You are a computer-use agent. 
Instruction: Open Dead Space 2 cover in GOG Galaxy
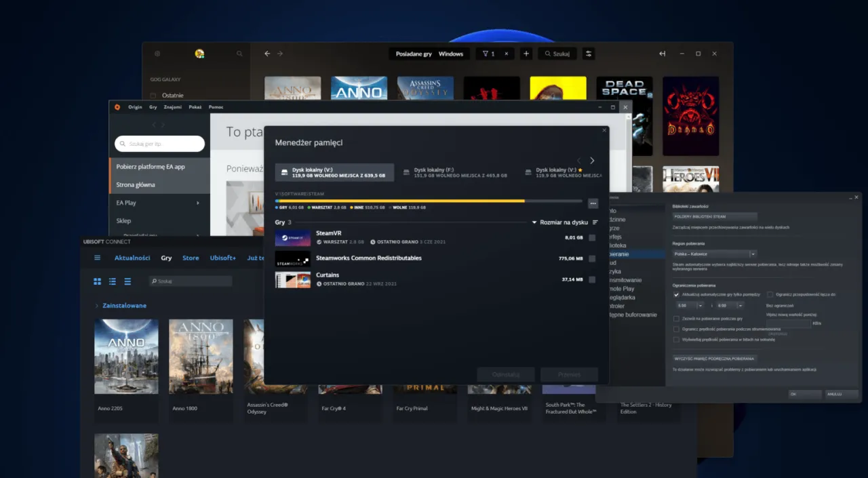pos(625,116)
